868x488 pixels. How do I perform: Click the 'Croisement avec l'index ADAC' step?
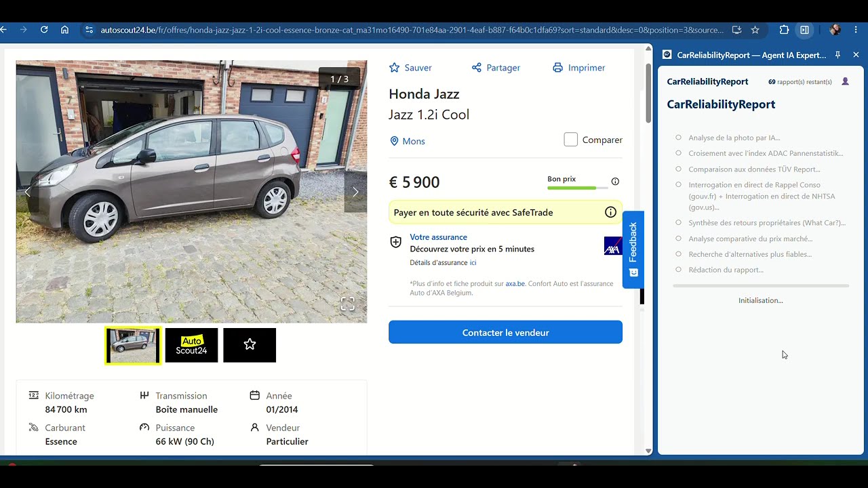(766, 153)
